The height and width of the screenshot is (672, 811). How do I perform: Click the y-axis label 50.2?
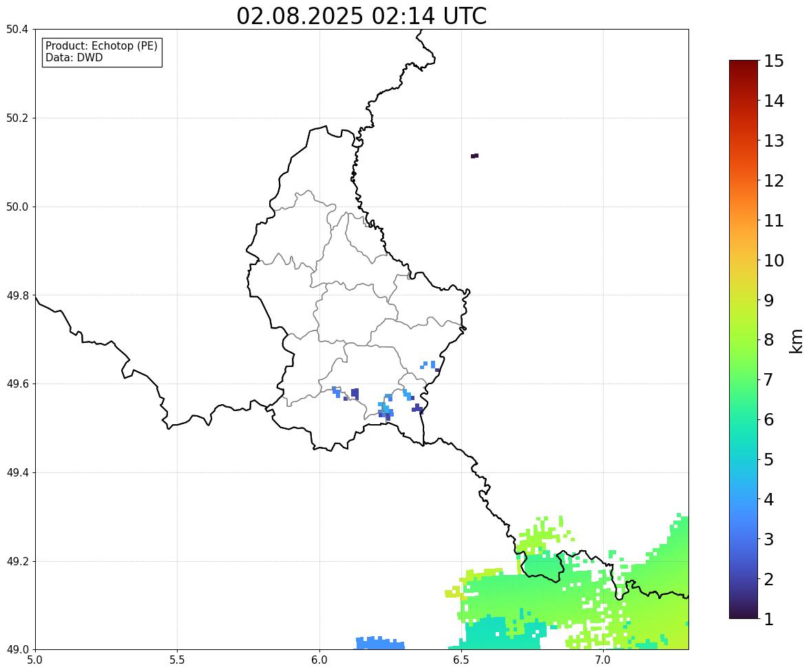tap(17, 118)
